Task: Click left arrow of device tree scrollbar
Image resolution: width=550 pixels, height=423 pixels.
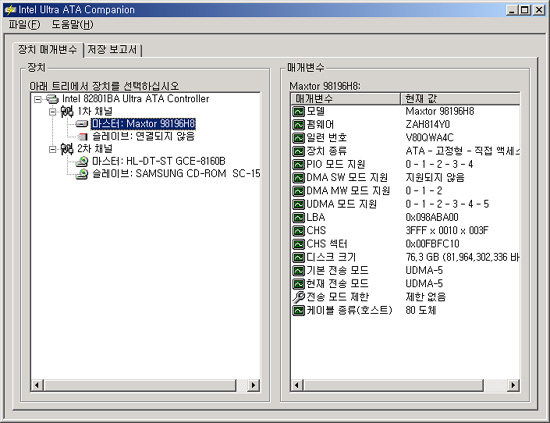Action: 37,385
